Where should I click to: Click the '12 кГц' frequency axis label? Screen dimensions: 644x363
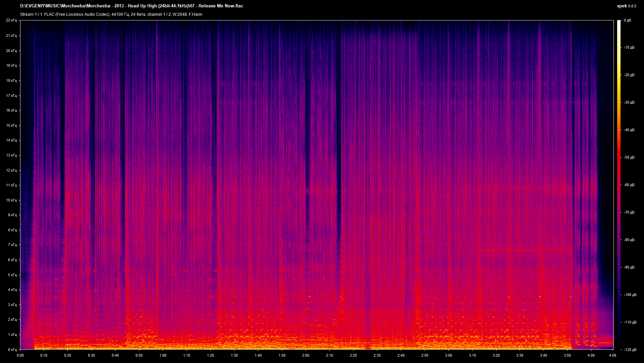click(11, 170)
